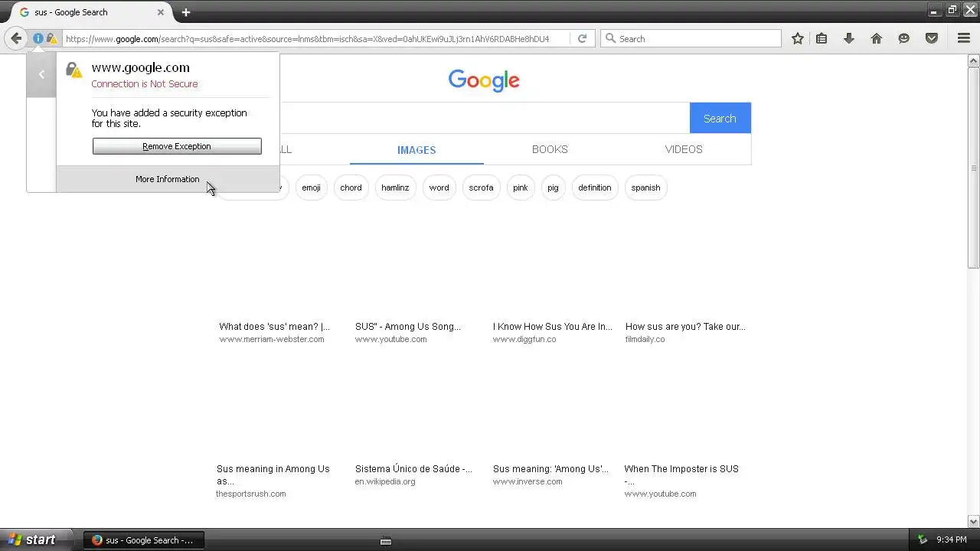The width and height of the screenshot is (980, 551).
Task: Open result 'SUS" - Among Us Song...'
Action: pyautogui.click(x=408, y=327)
